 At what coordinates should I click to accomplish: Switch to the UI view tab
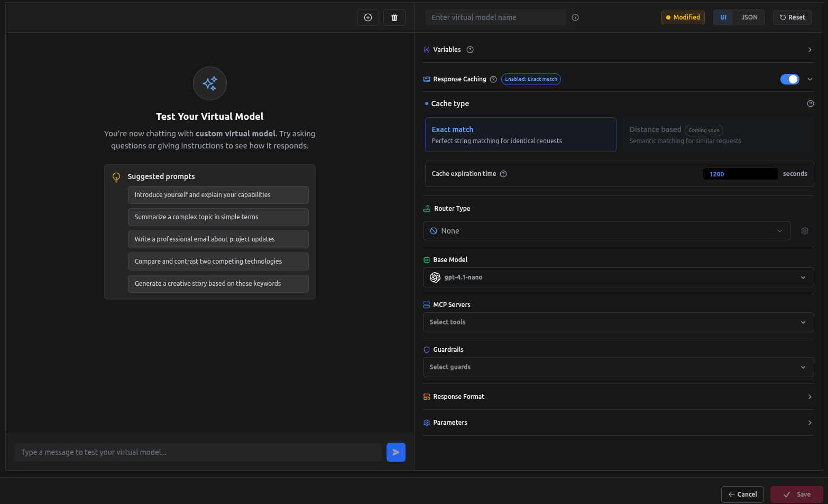click(x=723, y=17)
